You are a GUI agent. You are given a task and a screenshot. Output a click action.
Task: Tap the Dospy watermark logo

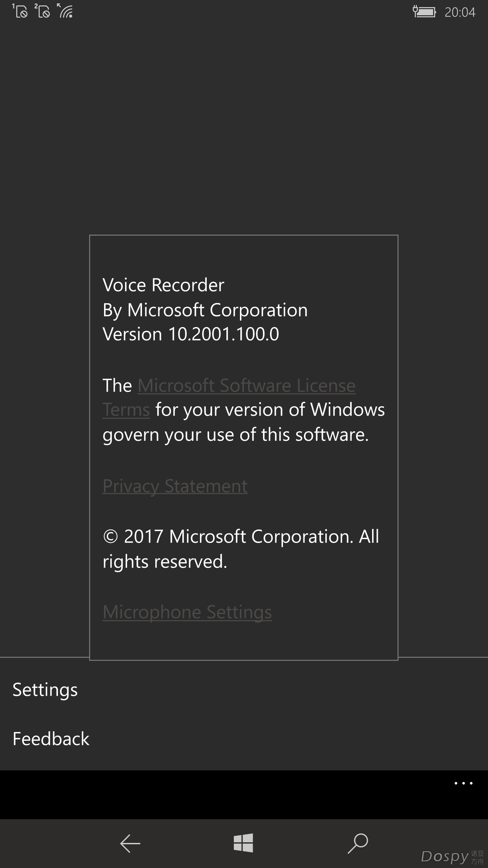(x=452, y=856)
